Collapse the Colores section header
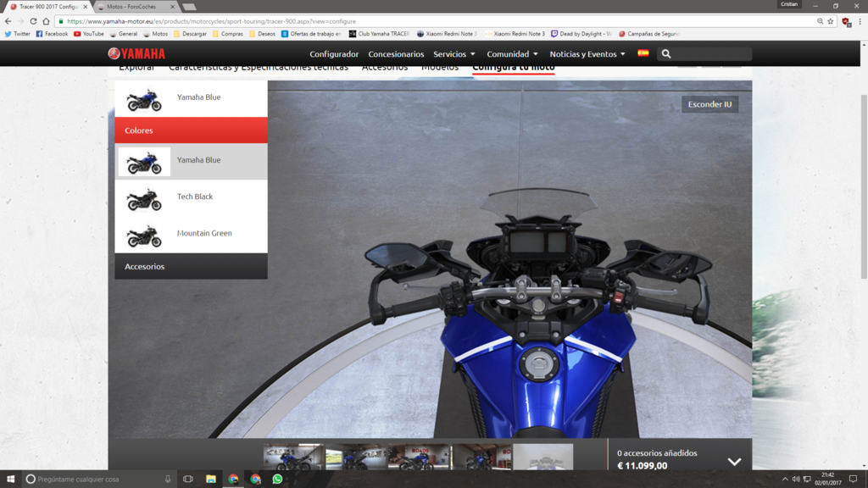Screen dimensions: 868x488 191,130
